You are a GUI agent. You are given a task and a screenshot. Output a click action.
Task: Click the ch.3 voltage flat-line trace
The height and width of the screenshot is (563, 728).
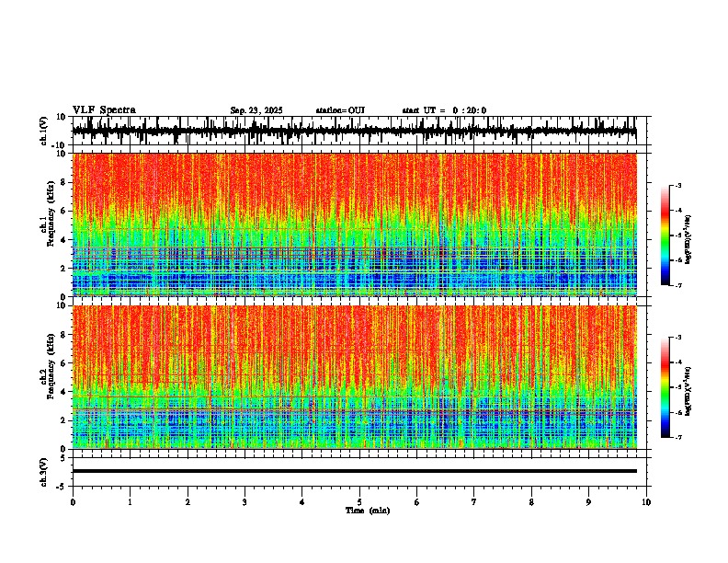(x=354, y=471)
